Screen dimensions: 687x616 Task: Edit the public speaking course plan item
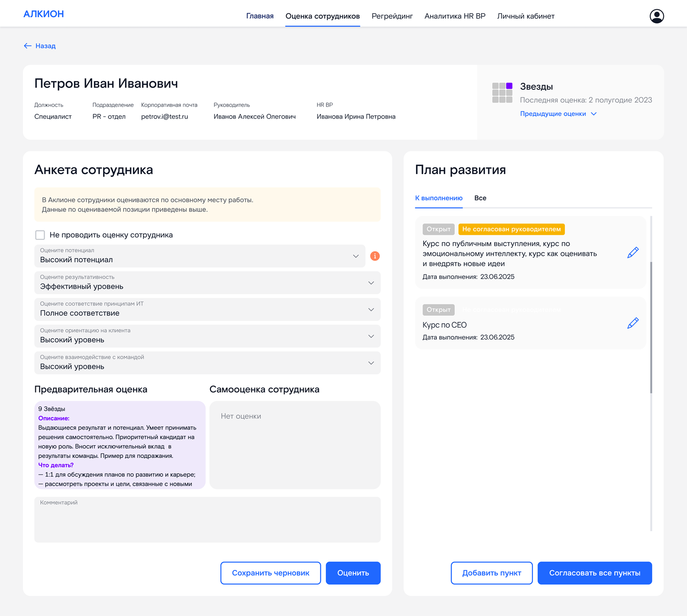point(633,253)
